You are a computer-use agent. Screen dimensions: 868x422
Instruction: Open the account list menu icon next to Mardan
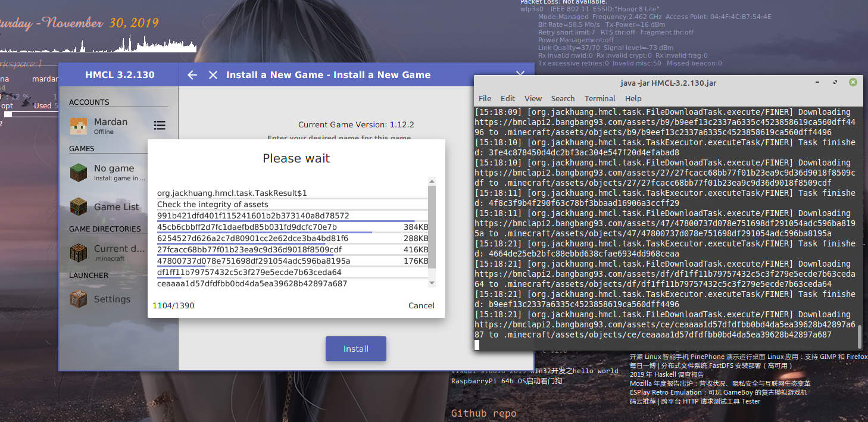[x=160, y=126]
